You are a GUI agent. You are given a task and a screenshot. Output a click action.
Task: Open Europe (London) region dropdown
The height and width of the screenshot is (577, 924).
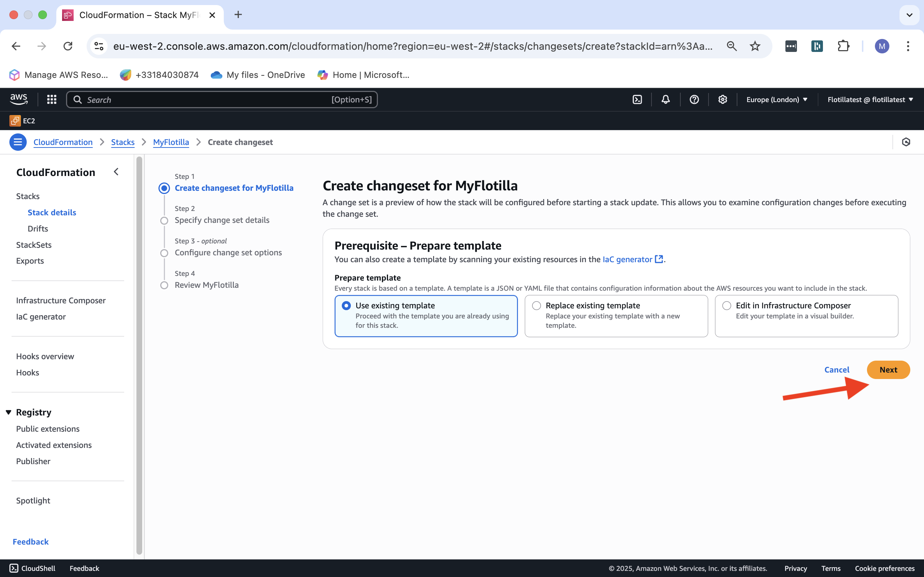pos(777,100)
